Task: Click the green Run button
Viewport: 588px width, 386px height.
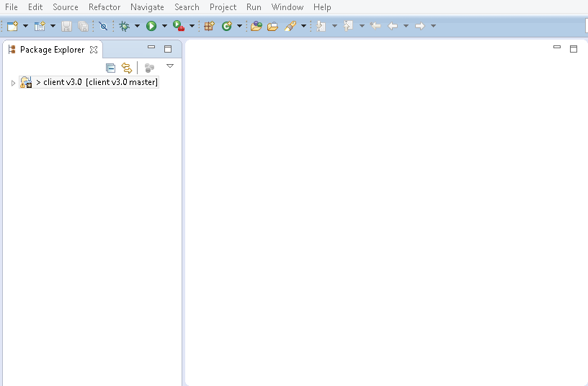Action: coord(151,26)
